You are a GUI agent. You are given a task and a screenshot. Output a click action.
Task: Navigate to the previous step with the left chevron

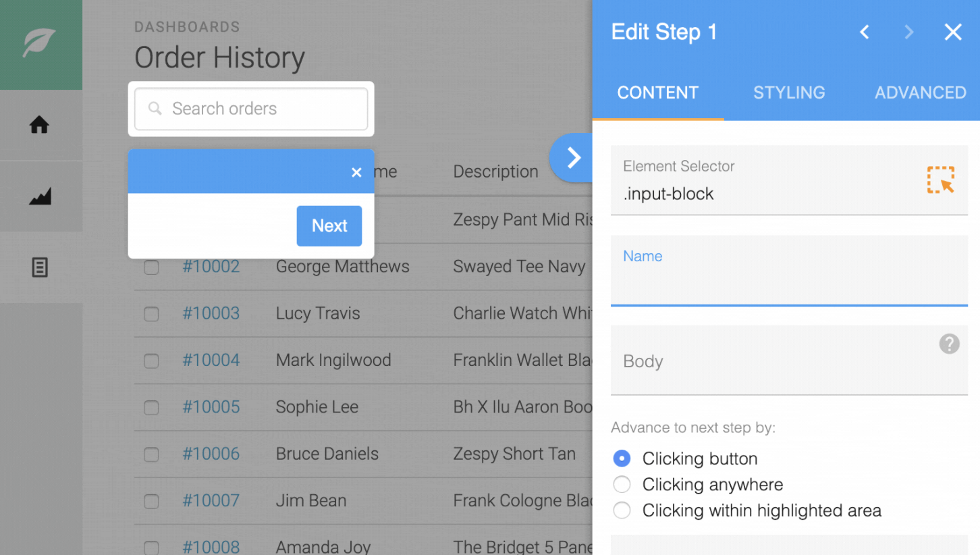coord(864,32)
